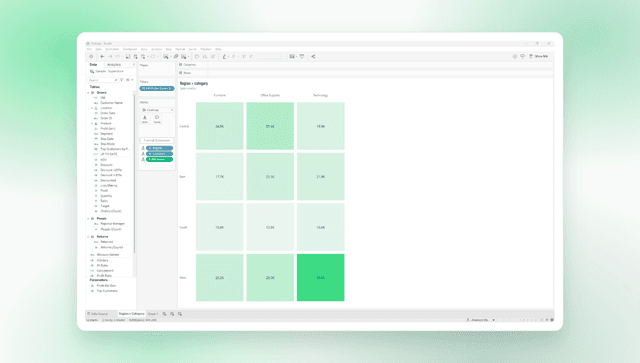
Task: Click the Show Me button
Action: tap(539, 56)
